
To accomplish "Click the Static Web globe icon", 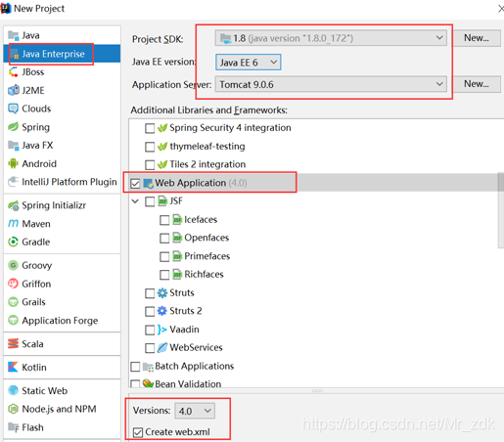I will pos(14,390).
